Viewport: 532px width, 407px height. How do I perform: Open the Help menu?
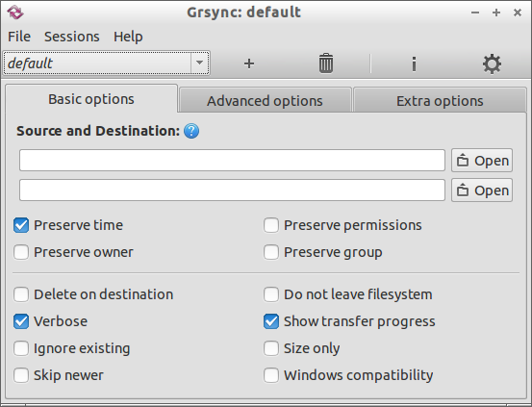pyautogui.click(x=128, y=37)
